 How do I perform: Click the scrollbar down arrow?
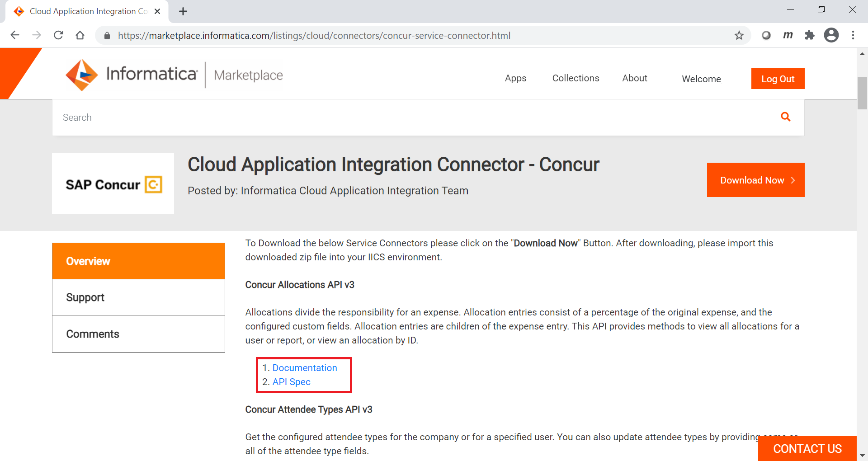pyautogui.click(x=862, y=456)
